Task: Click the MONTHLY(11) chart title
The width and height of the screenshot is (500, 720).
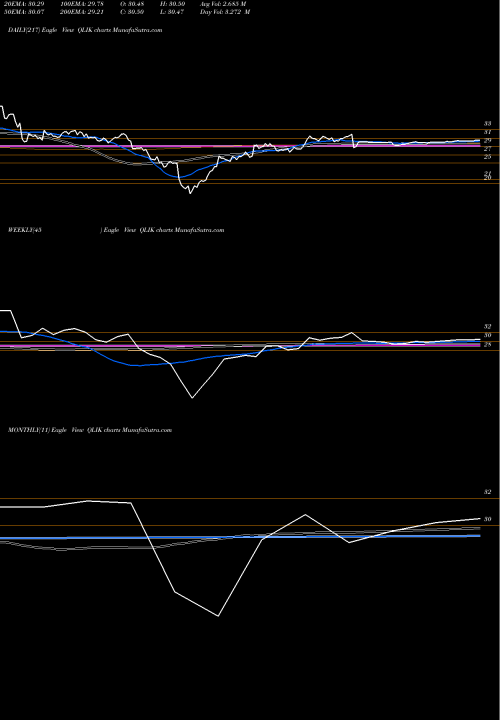Action: pos(90,430)
